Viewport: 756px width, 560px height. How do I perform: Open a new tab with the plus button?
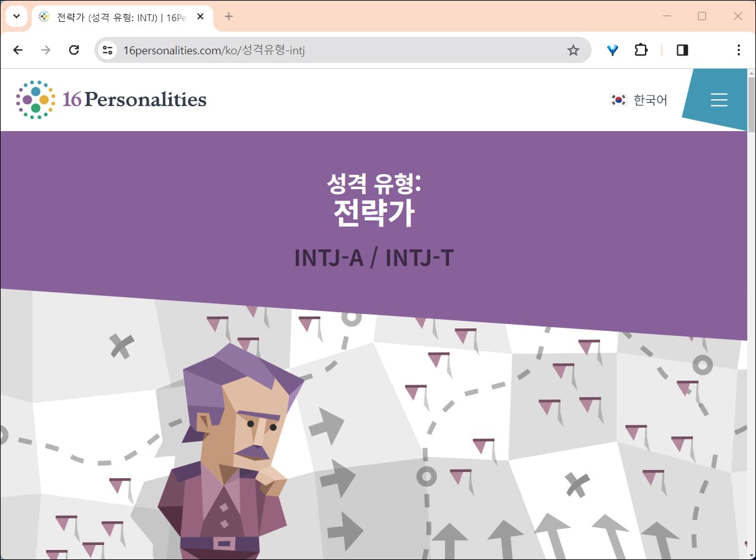(x=228, y=17)
